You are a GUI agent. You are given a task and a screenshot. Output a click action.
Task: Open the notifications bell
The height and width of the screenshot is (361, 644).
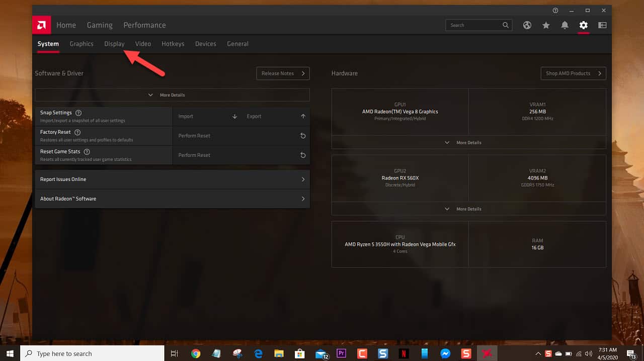point(565,25)
